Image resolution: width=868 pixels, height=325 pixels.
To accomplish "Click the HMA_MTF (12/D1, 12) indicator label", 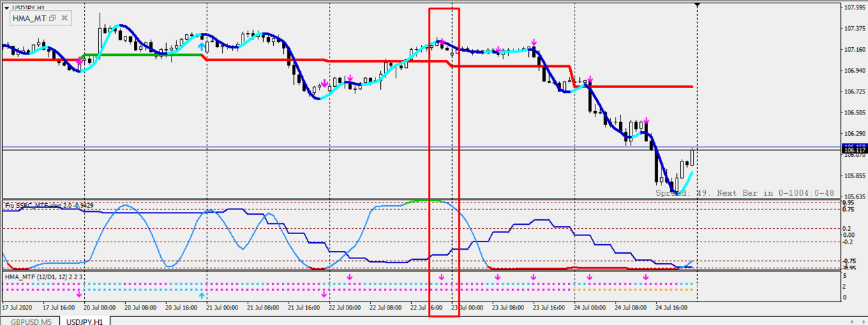I will pyautogui.click(x=44, y=276).
